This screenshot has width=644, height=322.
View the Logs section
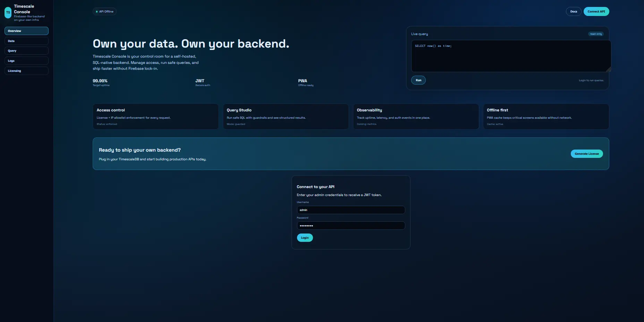point(26,61)
